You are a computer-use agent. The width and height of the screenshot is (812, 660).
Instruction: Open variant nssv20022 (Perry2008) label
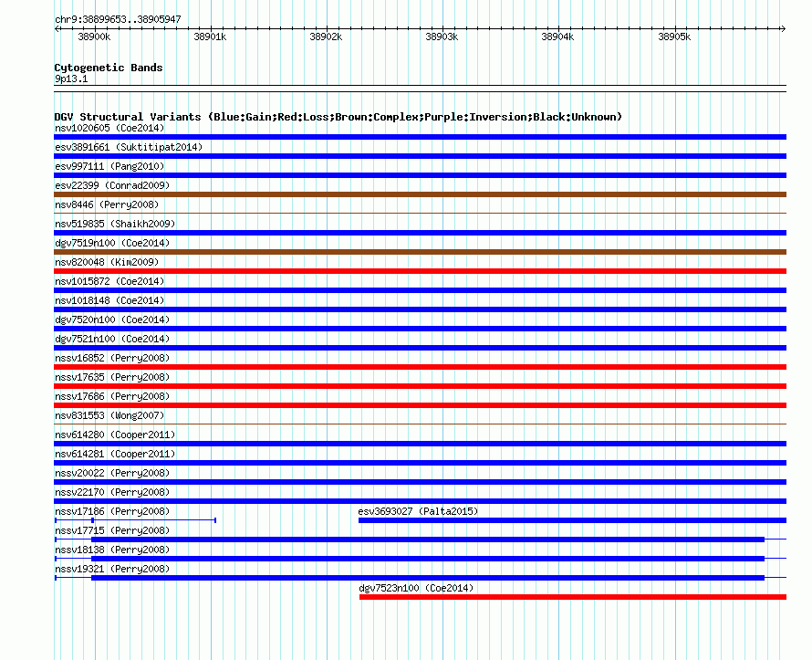tap(112, 473)
